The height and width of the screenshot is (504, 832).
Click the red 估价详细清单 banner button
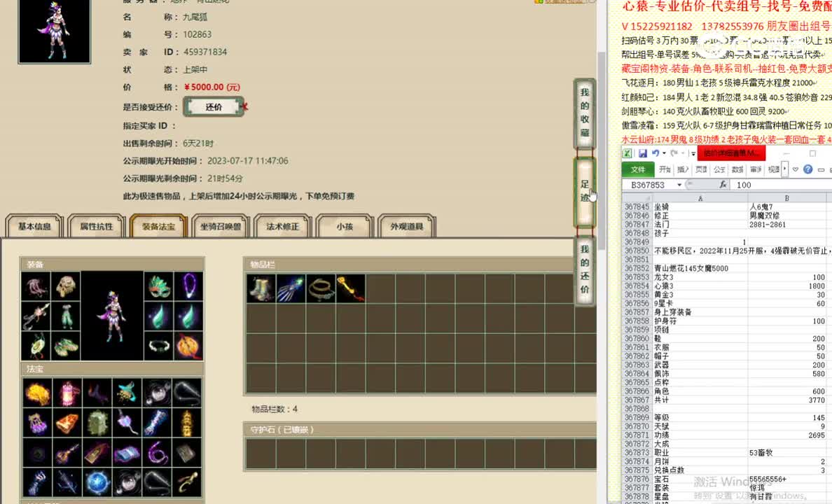[x=730, y=154]
